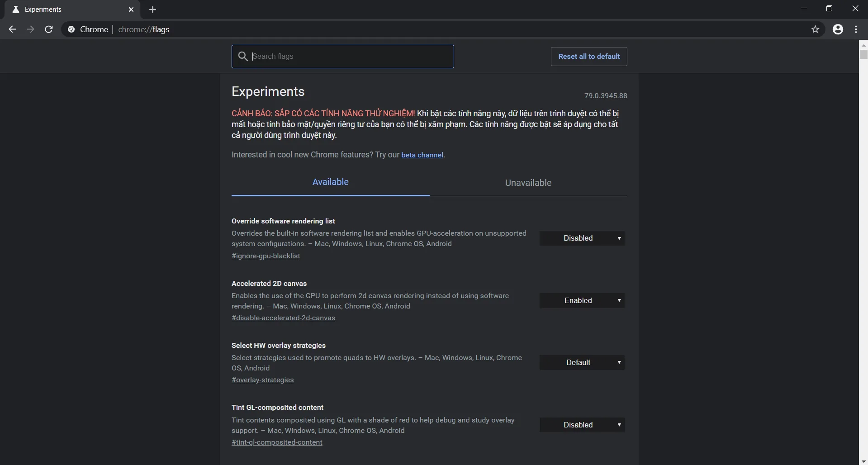Reload the chrome://flags page
This screenshot has height=465, width=868.
pyautogui.click(x=49, y=29)
